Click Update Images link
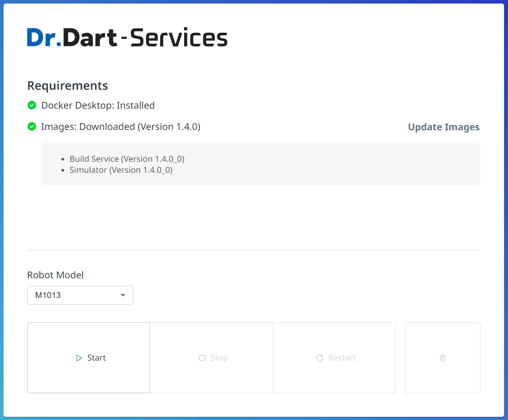 (443, 127)
